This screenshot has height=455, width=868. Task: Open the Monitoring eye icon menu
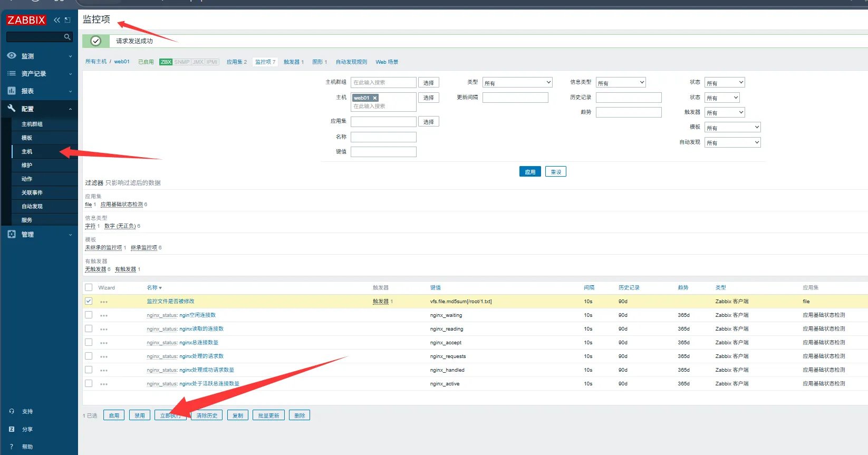tap(12, 56)
